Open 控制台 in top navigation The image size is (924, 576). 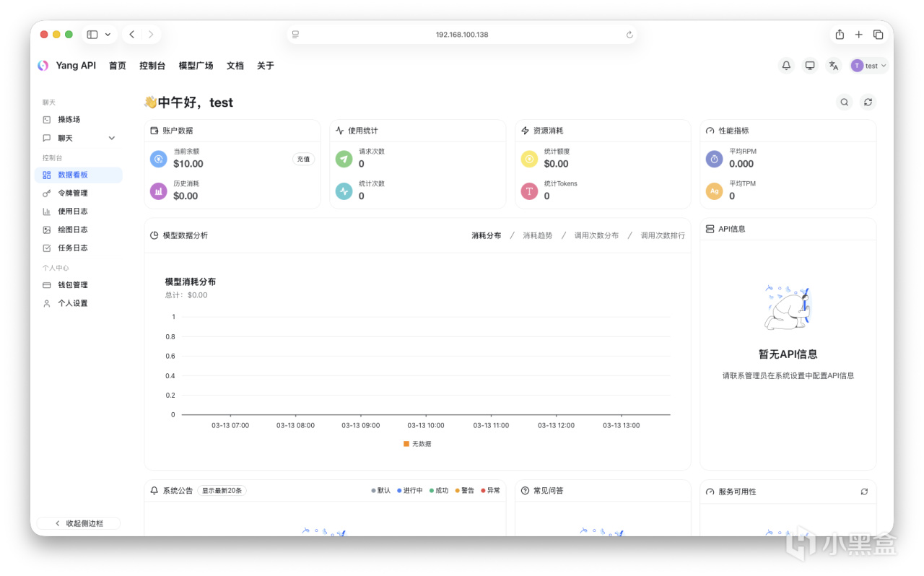click(152, 66)
